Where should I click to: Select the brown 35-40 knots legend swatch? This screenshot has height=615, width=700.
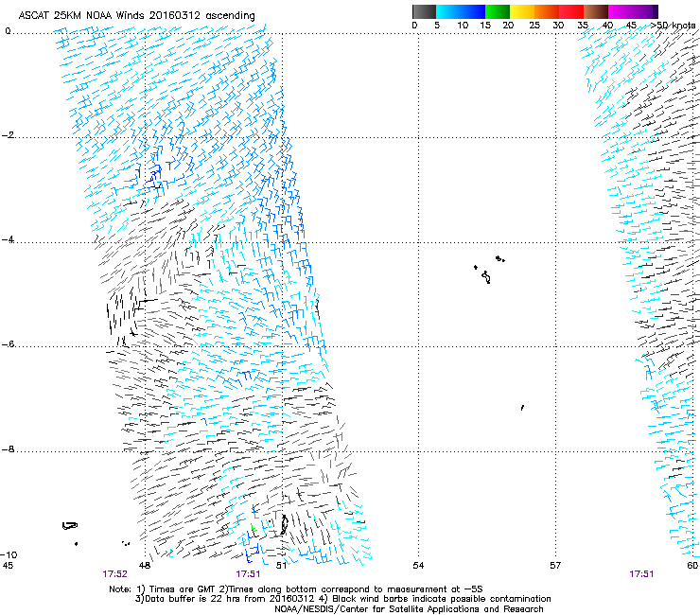[x=596, y=11]
